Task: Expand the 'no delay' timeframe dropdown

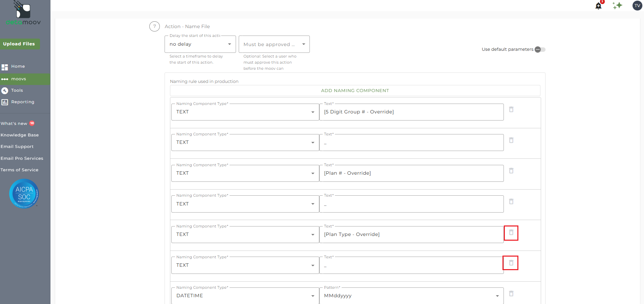Action: click(x=200, y=44)
